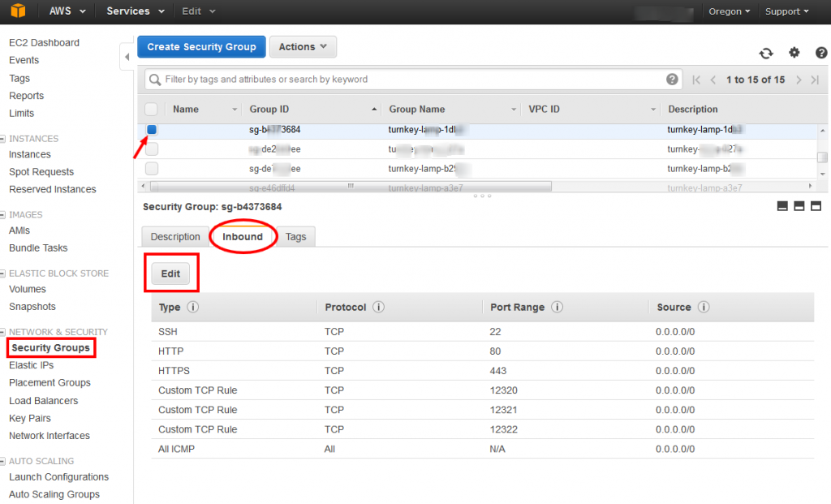Screen dimensions: 831x504
Task: Click the AWS cube logo
Action: coord(17,11)
